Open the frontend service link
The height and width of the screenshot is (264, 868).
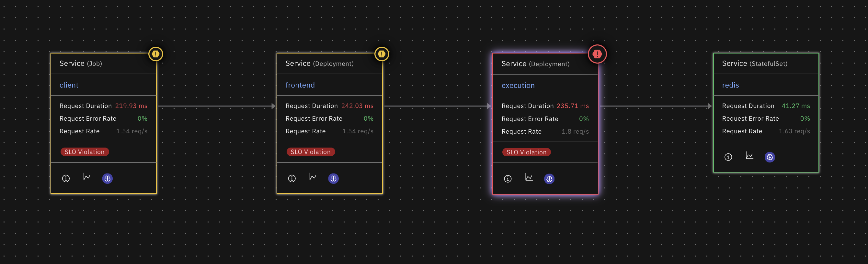tap(300, 85)
